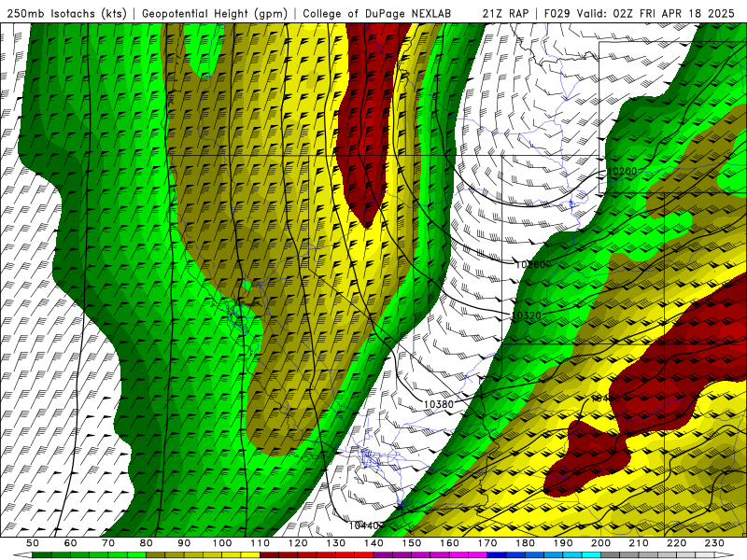This screenshot has width=747, height=560.
Task: Click the '100' label on the color scale
Action: (x=222, y=543)
